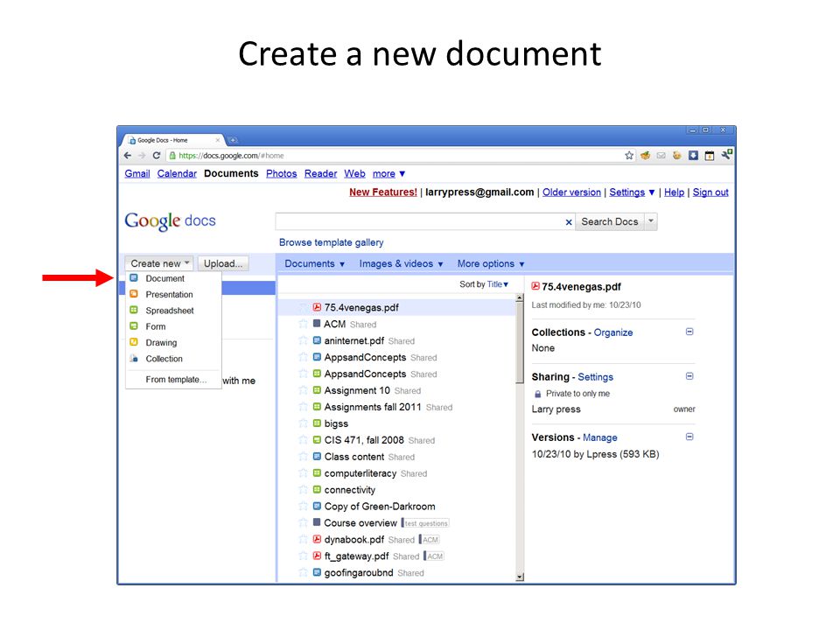Click the document icon beside Class content

(317, 457)
